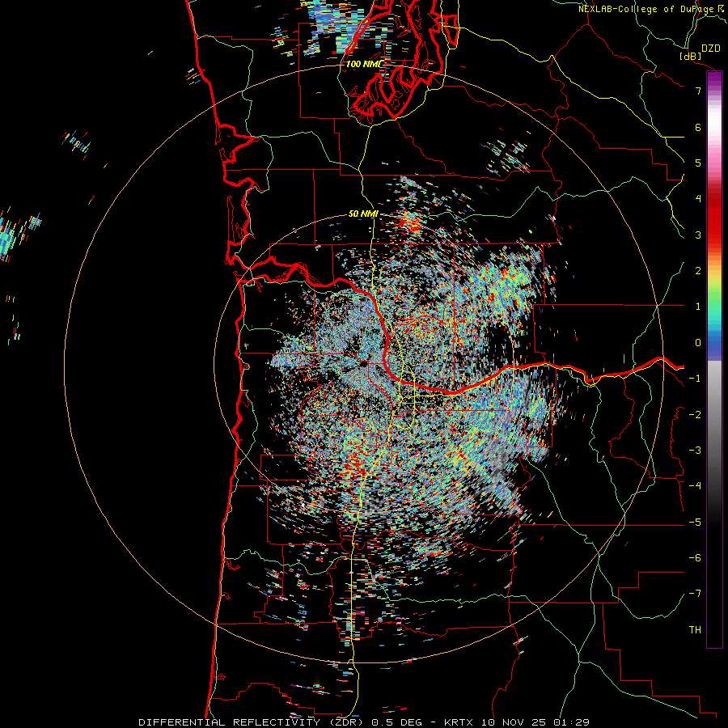Select the 2 value on the dB scale

698,271
